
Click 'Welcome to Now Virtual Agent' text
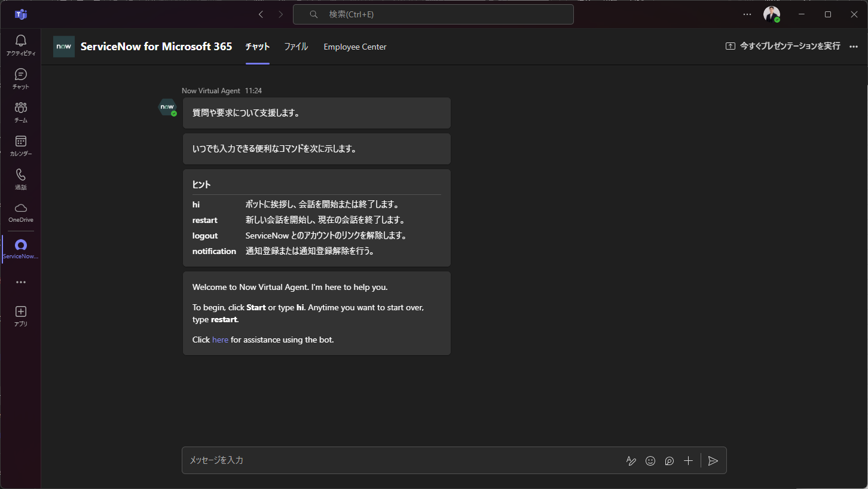pyautogui.click(x=290, y=287)
